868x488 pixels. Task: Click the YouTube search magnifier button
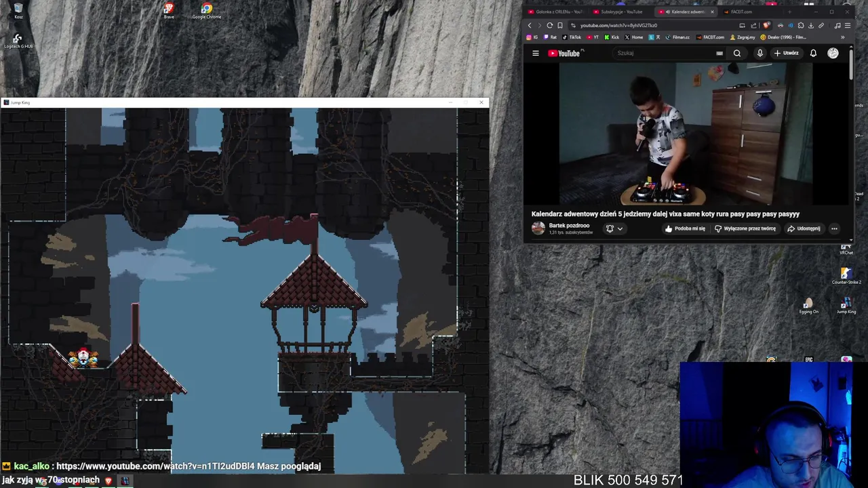pyautogui.click(x=737, y=54)
